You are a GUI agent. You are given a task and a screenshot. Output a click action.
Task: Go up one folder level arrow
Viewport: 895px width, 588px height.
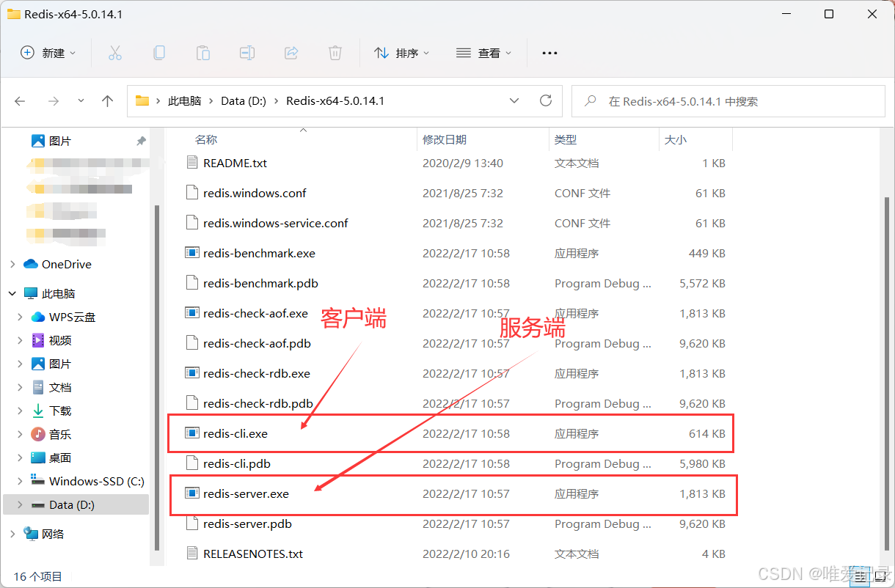tap(107, 101)
